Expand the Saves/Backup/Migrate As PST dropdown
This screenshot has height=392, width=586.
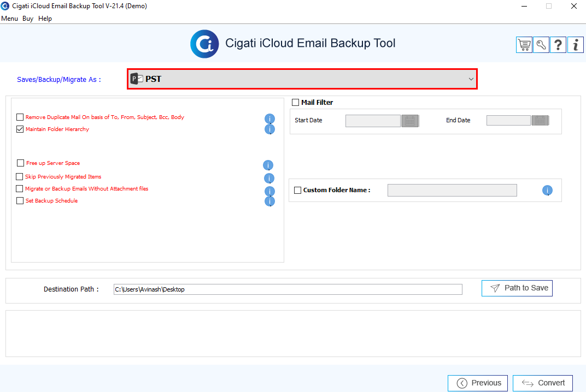pyautogui.click(x=302, y=79)
